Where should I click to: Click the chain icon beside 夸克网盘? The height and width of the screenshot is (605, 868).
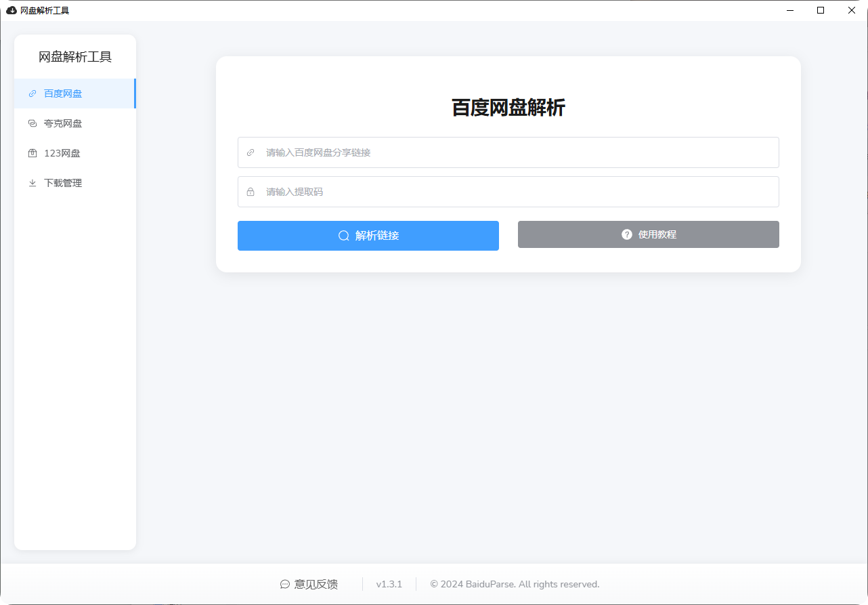point(32,123)
